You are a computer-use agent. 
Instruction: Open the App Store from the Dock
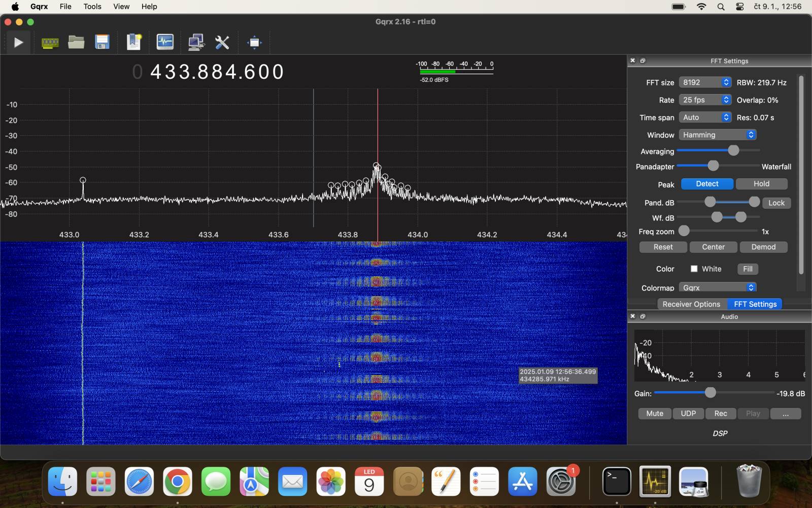pos(523,481)
